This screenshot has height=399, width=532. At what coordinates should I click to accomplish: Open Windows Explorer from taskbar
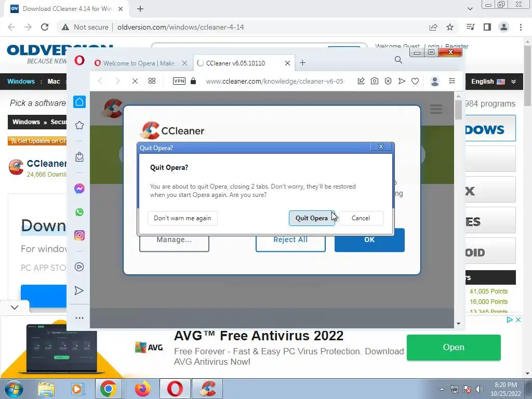tap(46, 389)
